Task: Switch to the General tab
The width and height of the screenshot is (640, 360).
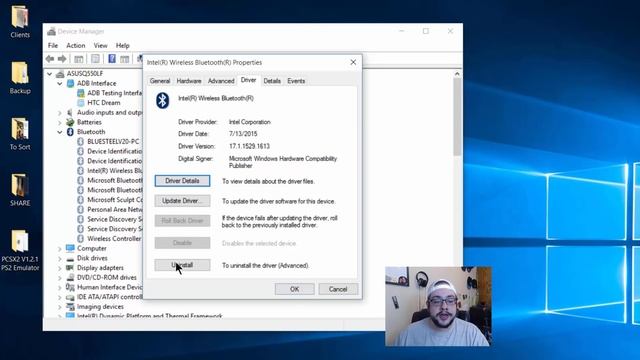Action: [x=160, y=81]
